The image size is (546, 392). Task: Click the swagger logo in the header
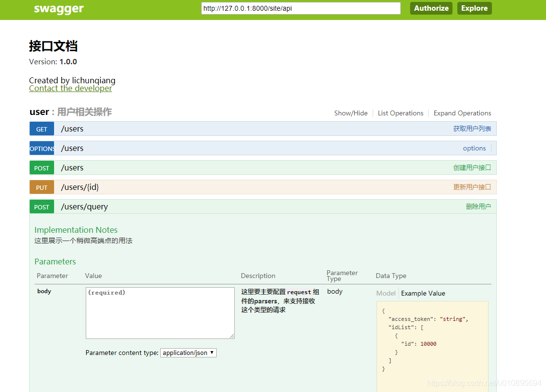pos(58,9)
